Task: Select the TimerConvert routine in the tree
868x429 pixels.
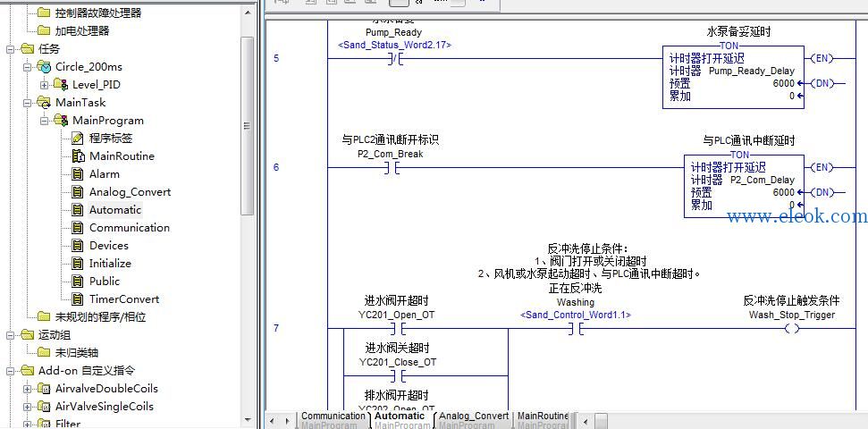Action: click(x=124, y=299)
